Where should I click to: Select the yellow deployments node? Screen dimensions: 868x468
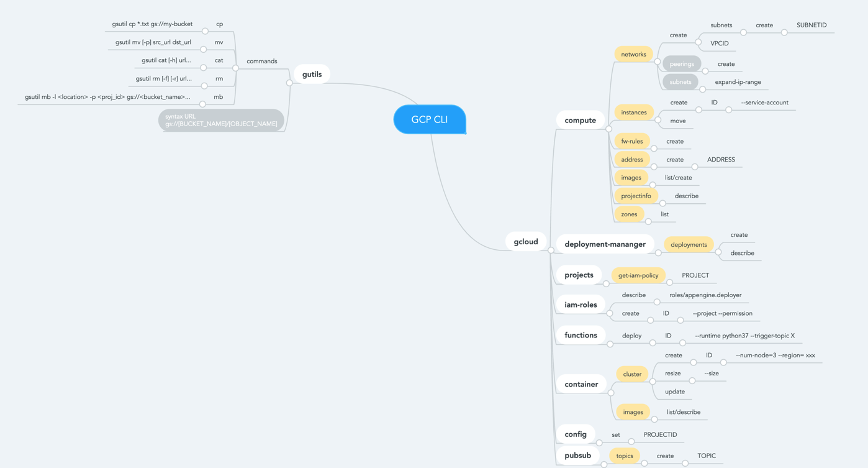point(689,245)
